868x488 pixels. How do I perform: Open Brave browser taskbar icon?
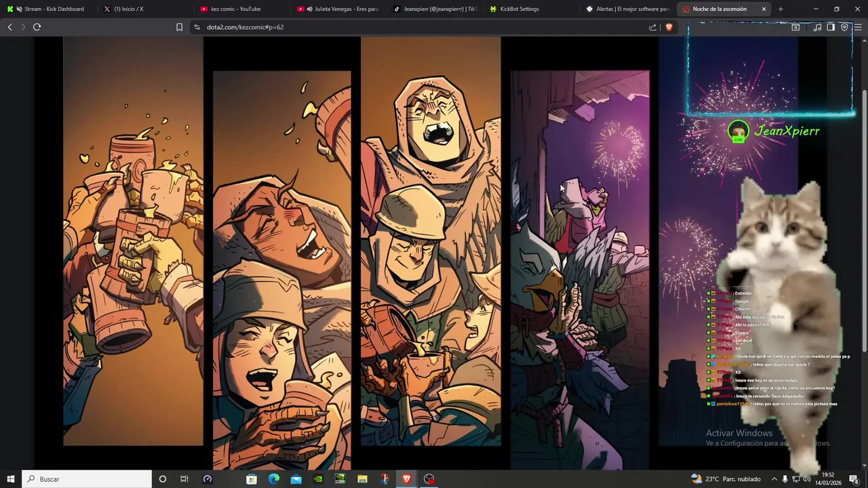pos(406,479)
